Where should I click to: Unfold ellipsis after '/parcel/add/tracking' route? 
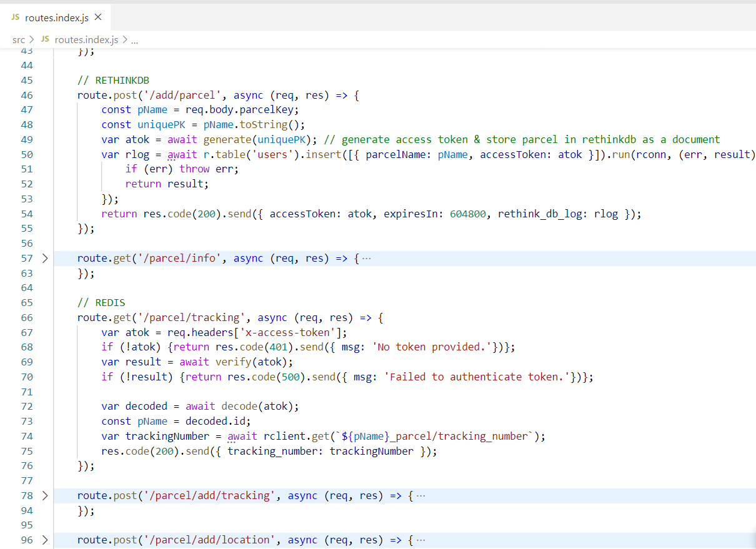click(420, 495)
